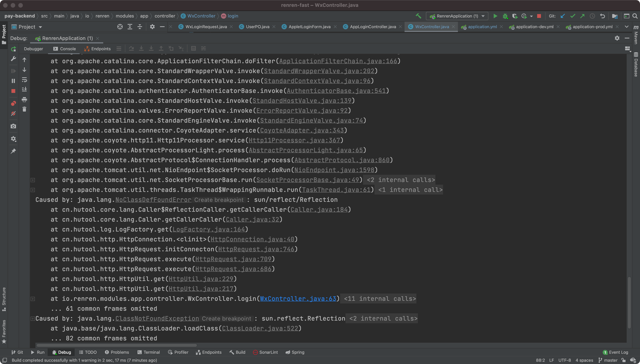Click the Caller.java:184 link

point(319,209)
